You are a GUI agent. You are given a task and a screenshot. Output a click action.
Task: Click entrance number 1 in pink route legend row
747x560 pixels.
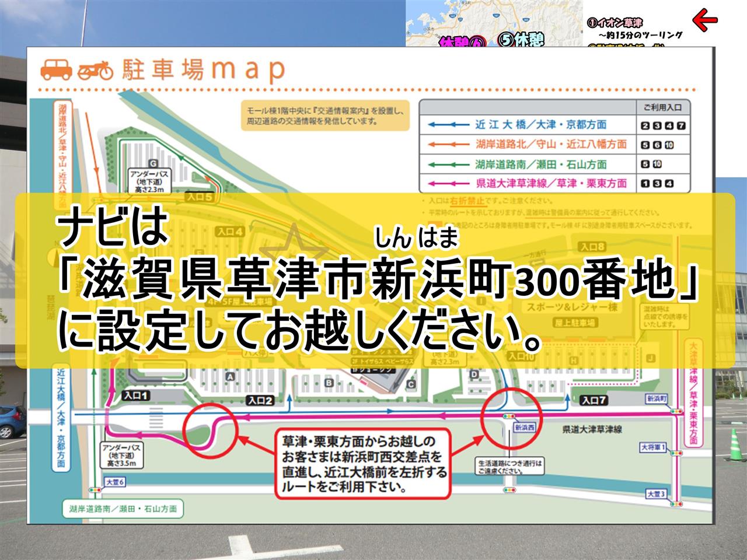tap(645, 184)
